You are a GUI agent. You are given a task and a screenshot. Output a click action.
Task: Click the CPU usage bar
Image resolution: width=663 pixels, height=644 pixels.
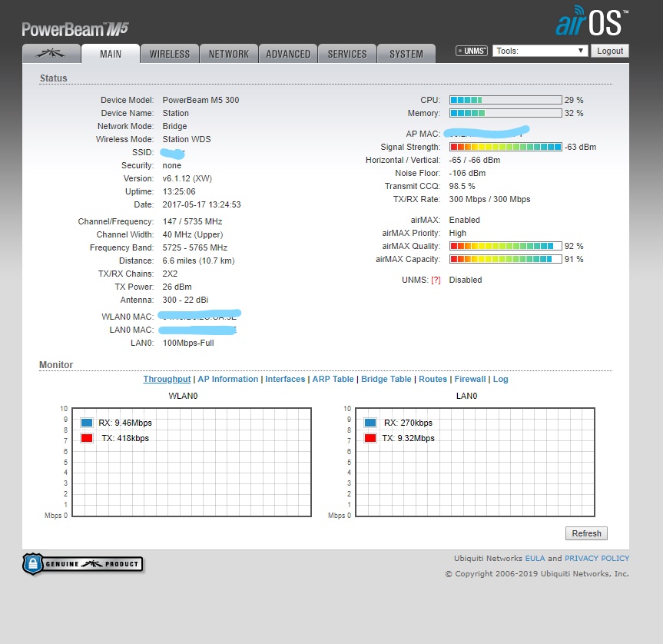click(x=506, y=100)
